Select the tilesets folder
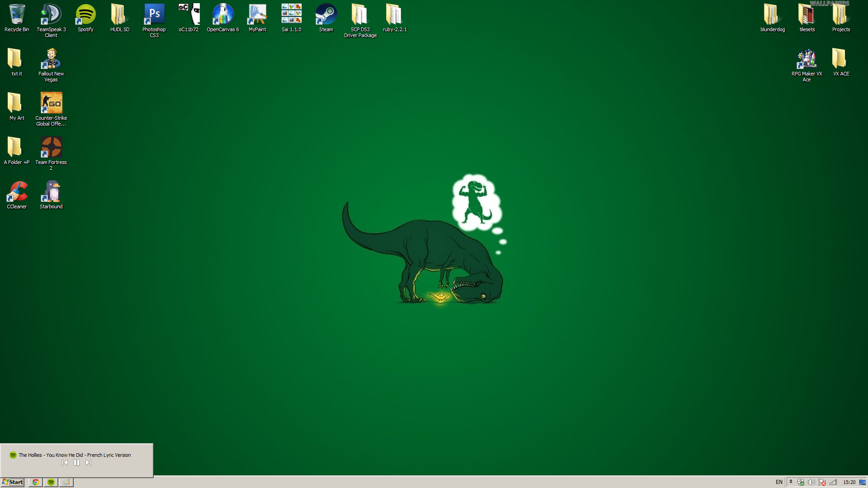The height and width of the screenshot is (488, 868). (807, 18)
